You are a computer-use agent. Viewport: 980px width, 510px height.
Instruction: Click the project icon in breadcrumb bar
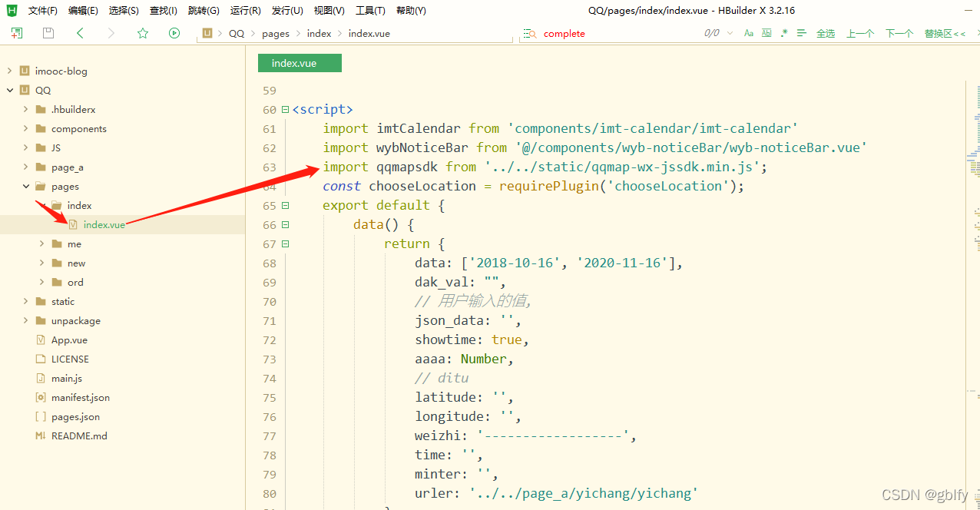pyautogui.click(x=207, y=33)
